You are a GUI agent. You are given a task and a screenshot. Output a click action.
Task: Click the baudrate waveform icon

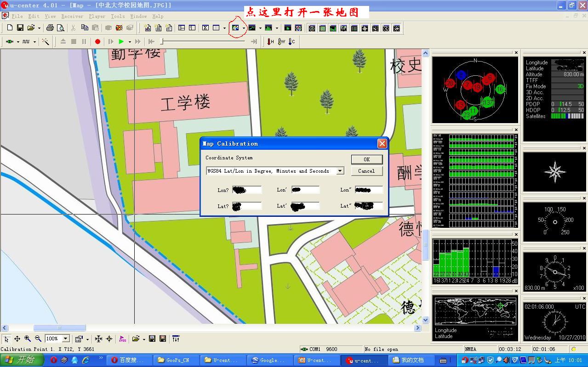26,41
